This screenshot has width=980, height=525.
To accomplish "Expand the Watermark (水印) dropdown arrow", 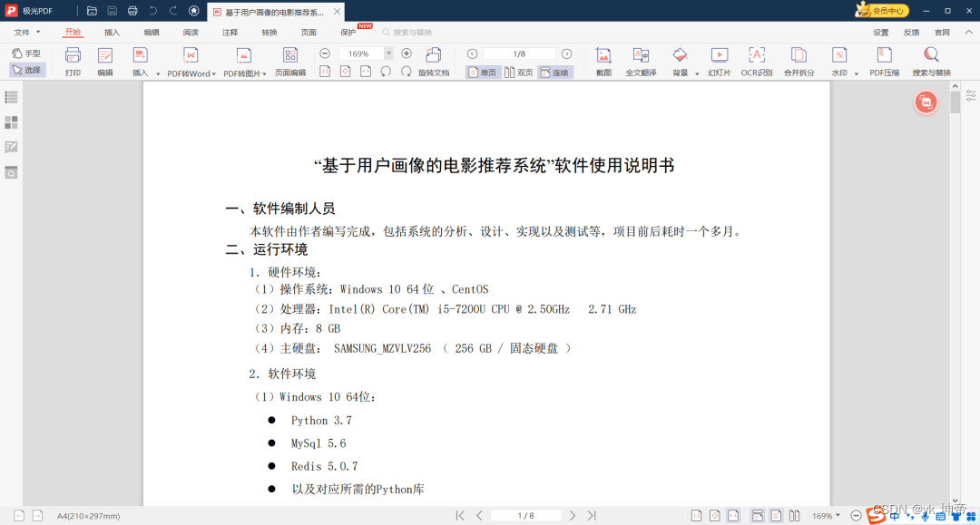I will [856, 73].
